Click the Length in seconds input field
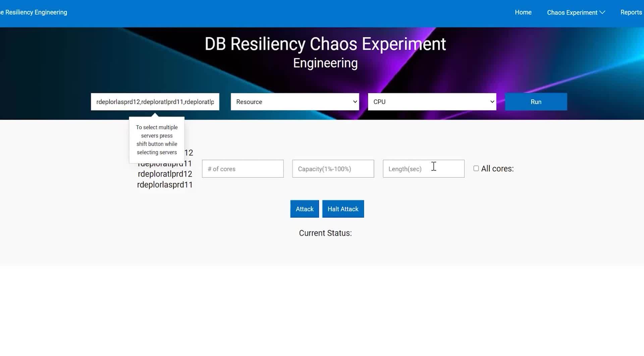 click(423, 169)
